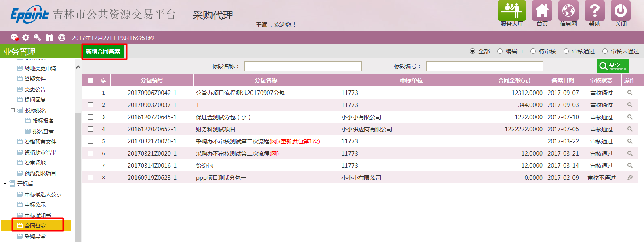Select the 编辑中 radio button
Viewport: 644px width, 242px height.
500,51
